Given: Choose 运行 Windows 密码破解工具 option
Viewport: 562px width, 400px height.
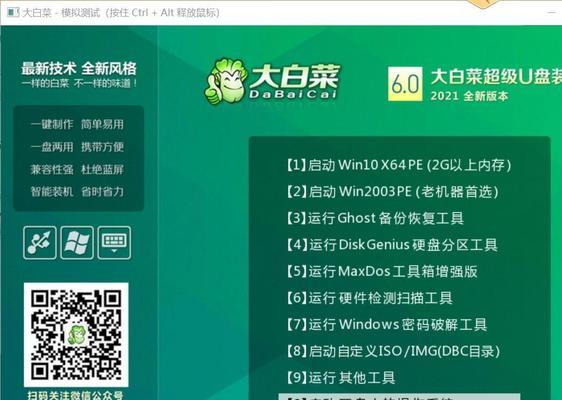Looking at the screenshot, I should (x=386, y=324).
